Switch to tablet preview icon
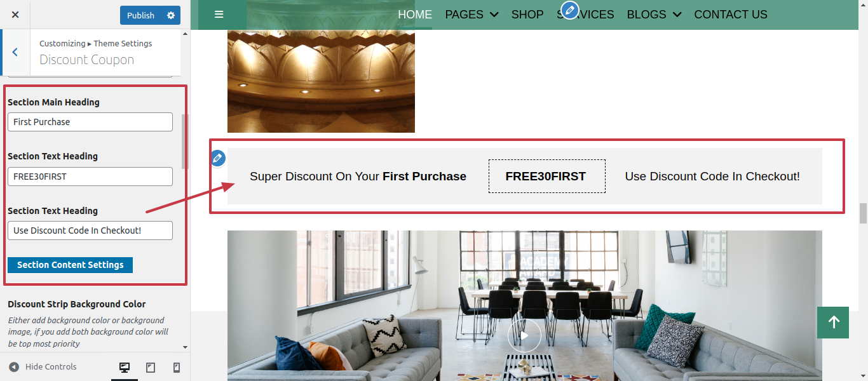This screenshot has width=868, height=381. click(151, 367)
